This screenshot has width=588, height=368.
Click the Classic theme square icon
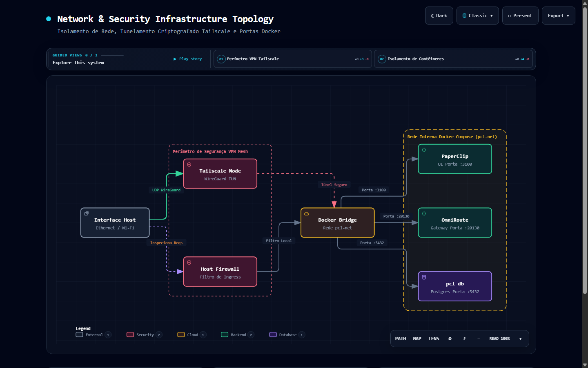coord(464,16)
